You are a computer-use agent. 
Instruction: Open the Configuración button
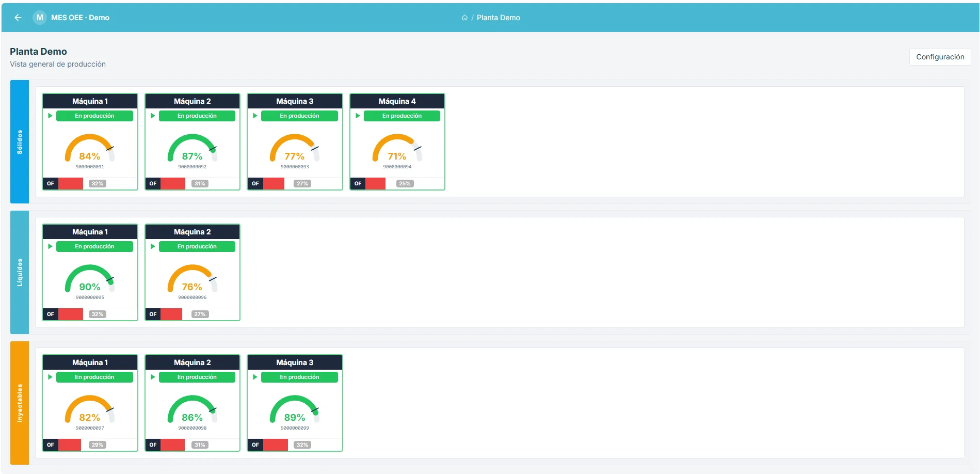[x=940, y=57]
